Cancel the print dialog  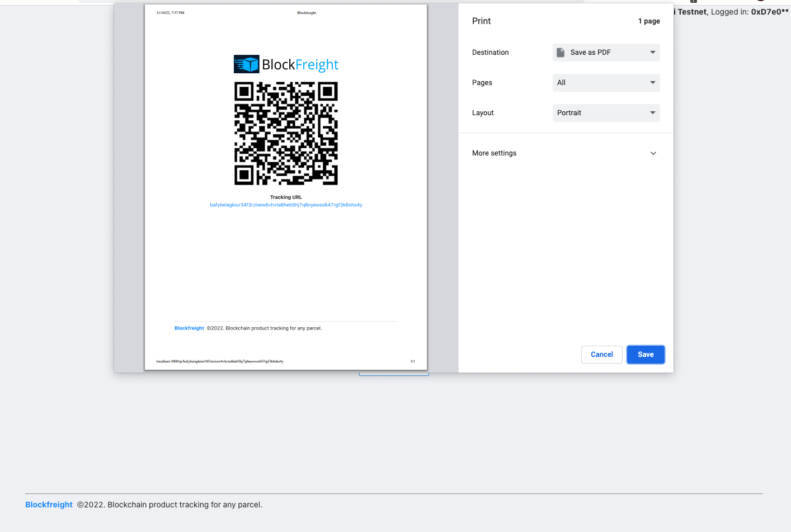point(601,354)
